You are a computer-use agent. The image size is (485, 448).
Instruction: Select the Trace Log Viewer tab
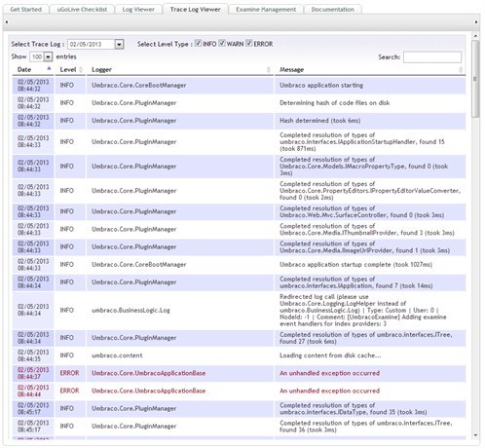pyautogui.click(x=195, y=10)
